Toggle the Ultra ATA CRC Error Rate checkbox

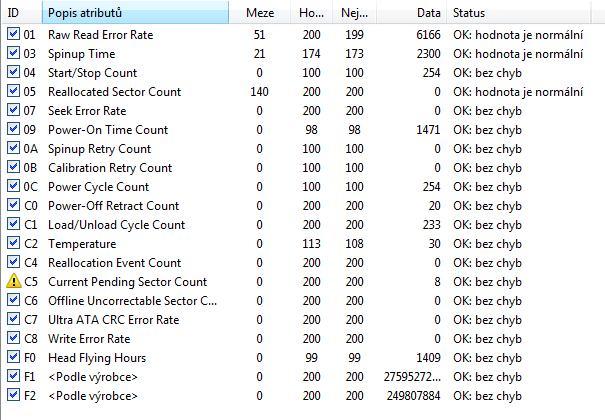coord(13,319)
